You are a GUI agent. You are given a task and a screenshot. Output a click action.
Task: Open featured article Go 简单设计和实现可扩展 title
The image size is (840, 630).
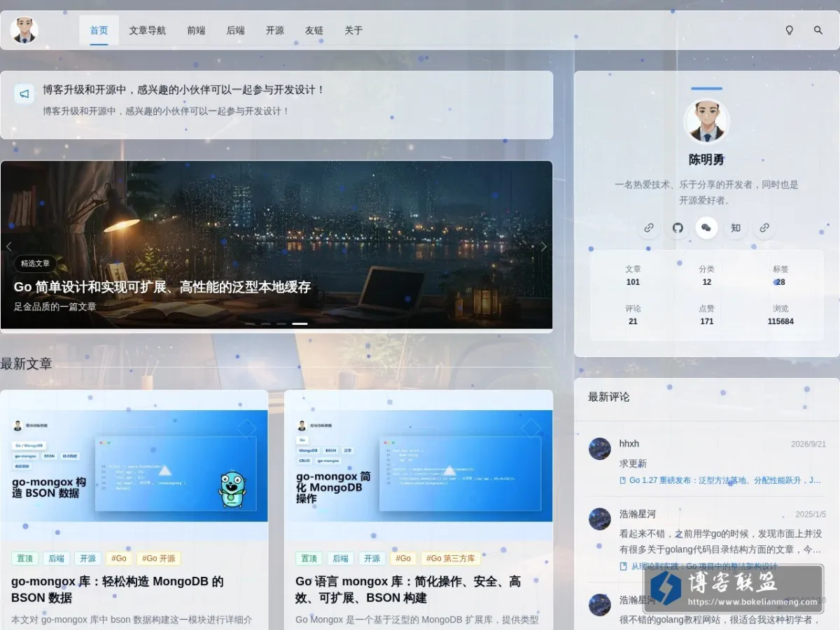pyautogui.click(x=162, y=287)
